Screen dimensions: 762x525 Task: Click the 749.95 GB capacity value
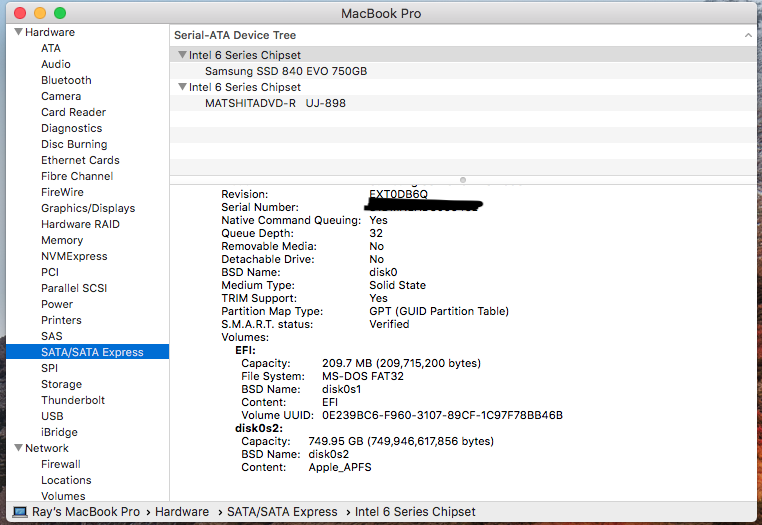point(401,441)
